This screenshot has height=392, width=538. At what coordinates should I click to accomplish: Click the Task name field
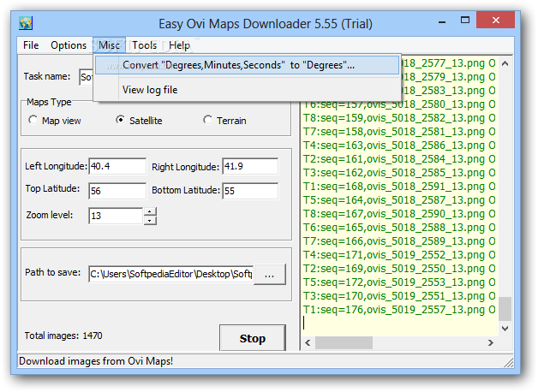(87, 77)
